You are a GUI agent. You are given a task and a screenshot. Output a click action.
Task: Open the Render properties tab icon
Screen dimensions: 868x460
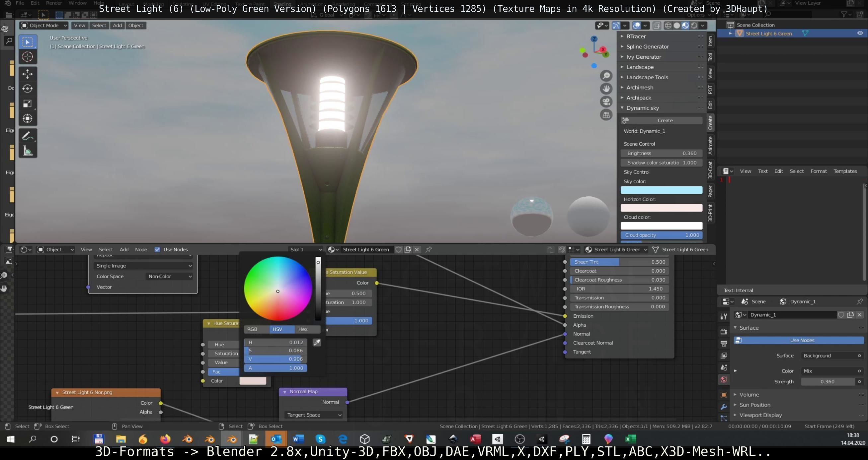(x=724, y=331)
